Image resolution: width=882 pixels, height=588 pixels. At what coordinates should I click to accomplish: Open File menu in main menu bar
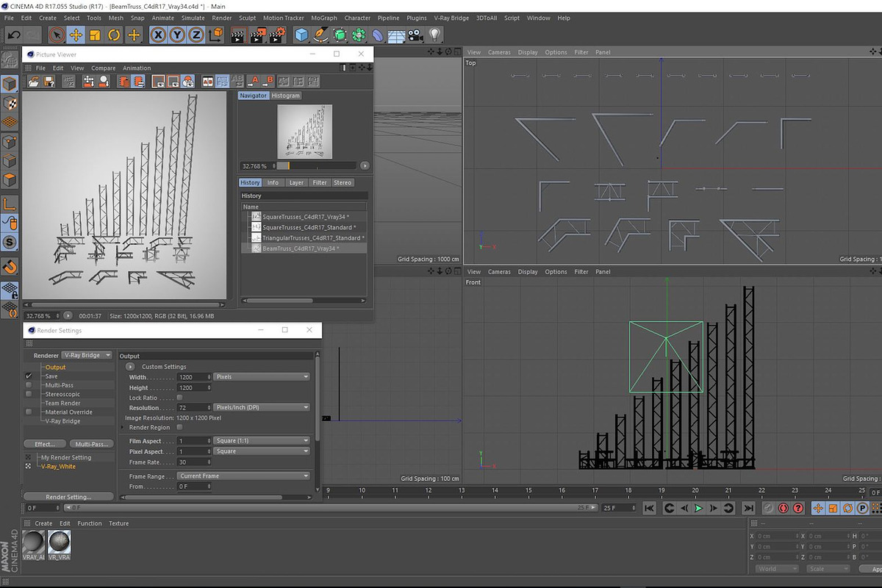(9, 18)
